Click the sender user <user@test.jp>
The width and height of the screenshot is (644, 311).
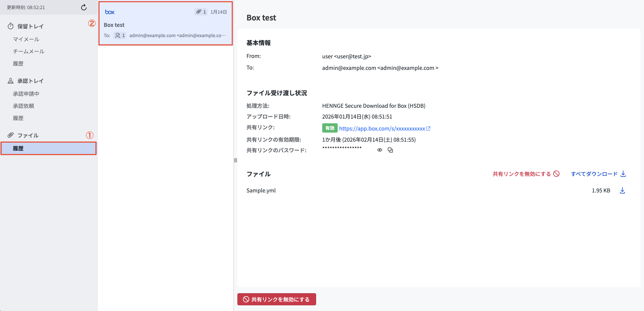point(346,56)
